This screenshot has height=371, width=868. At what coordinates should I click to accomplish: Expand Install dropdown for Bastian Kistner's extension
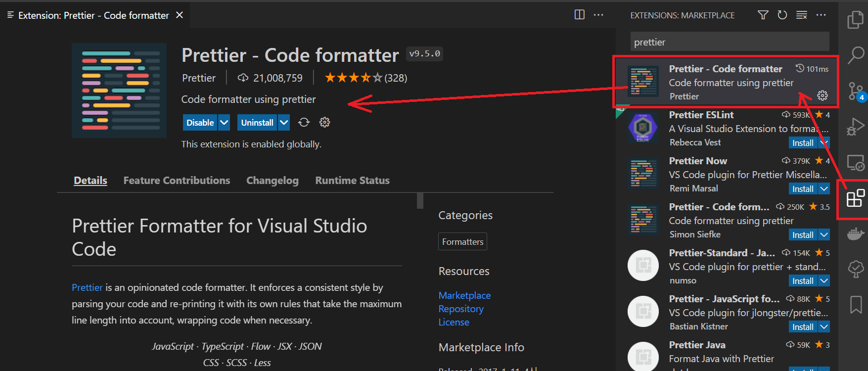(x=824, y=327)
